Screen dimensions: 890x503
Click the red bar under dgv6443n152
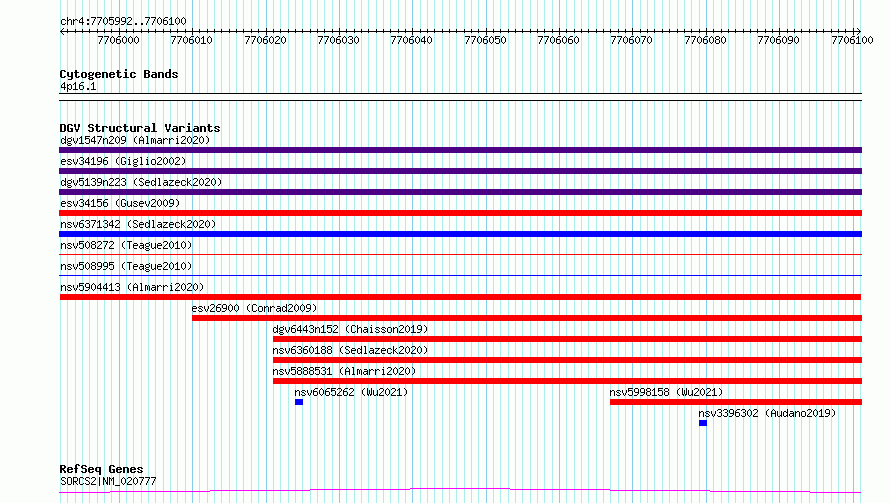pyautogui.click(x=568, y=339)
